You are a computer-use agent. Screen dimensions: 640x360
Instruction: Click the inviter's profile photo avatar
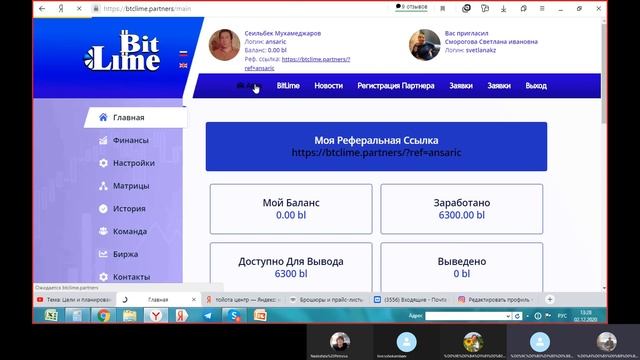coord(424,45)
